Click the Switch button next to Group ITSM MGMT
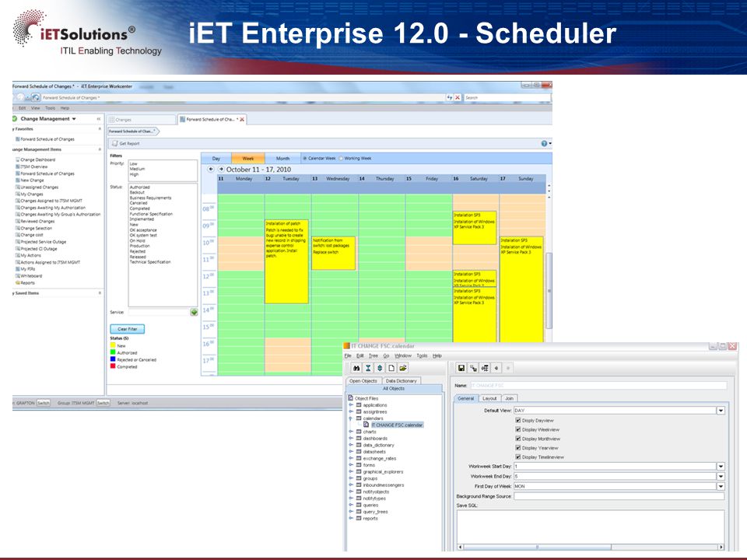 click(103, 403)
